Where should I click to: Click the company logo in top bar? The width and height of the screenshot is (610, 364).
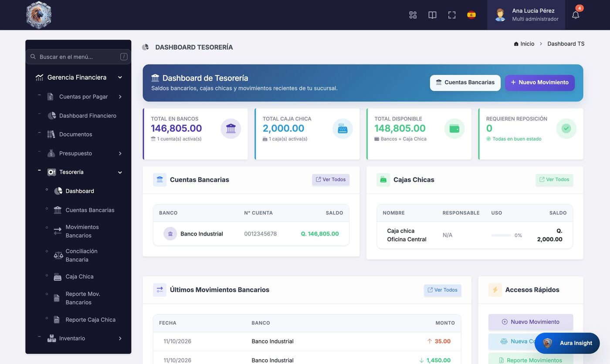coord(39,15)
